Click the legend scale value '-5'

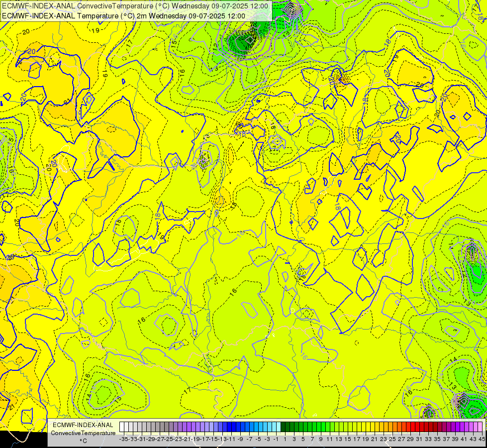(x=258, y=439)
